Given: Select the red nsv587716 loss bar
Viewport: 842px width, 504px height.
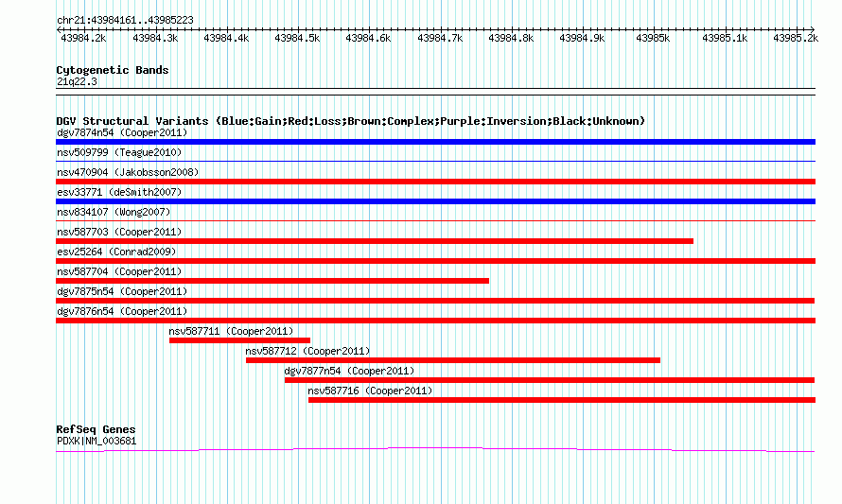Looking at the screenshot, I should (x=562, y=400).
